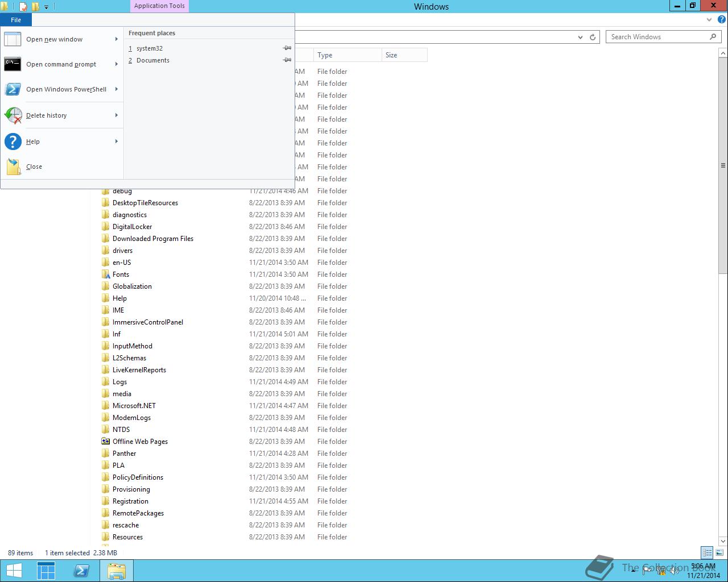Image resolution: width=728 pixels, height=582 pixels.
Task: Show hidden tray icons with the arrow
Action: tap(633, 571)
